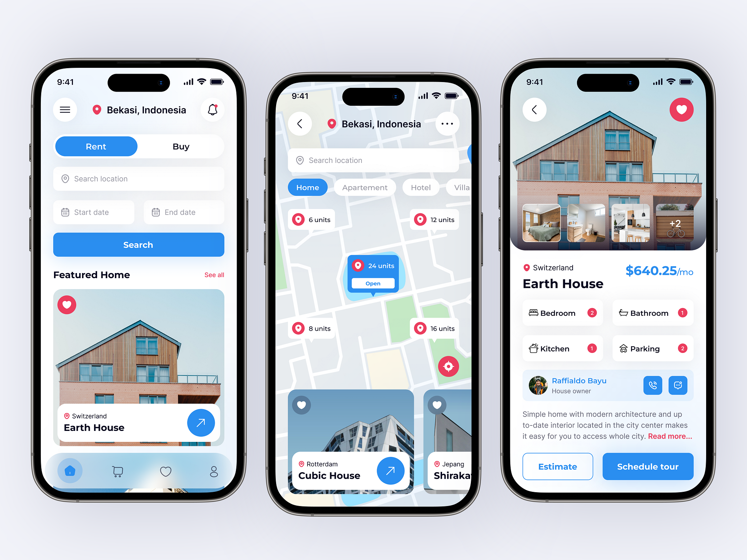Screen dimensions: 747x560
Task: Tap the phone call icon for Raffialdo Bayu
Action: [652, 385]
